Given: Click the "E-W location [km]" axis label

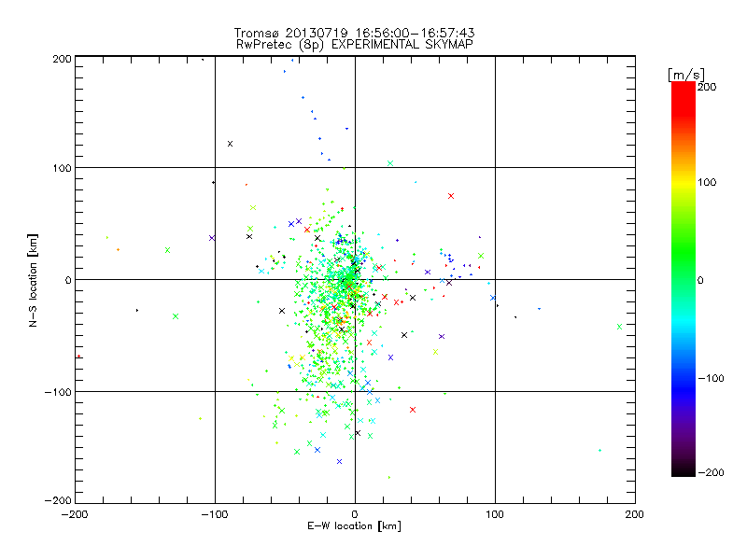Looking at the screenshot, I should click(x=354, y=526).
